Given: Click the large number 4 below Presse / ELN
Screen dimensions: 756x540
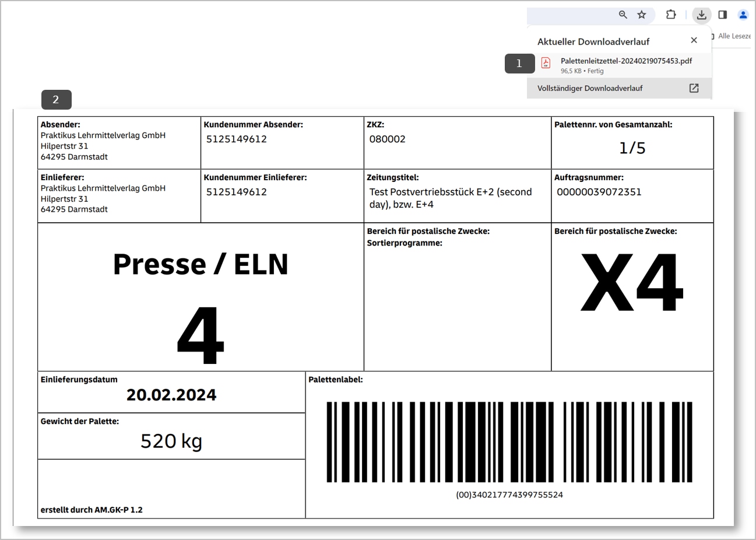Looking at the screenshot, I should (201, 336).
